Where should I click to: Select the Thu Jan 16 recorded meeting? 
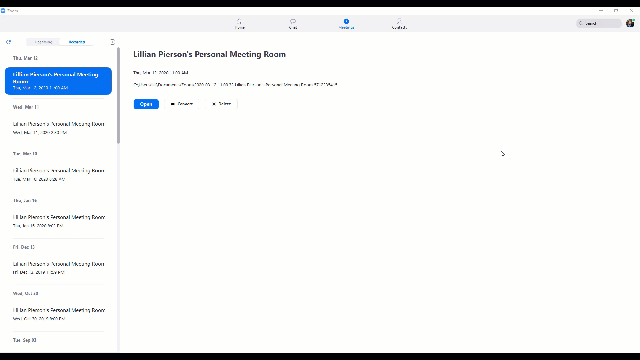[58, 221]
